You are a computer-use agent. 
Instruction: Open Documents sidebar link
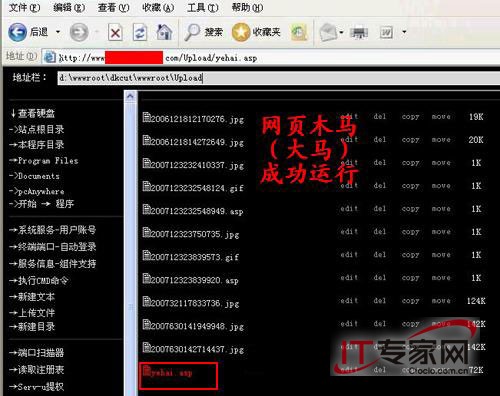34,176
